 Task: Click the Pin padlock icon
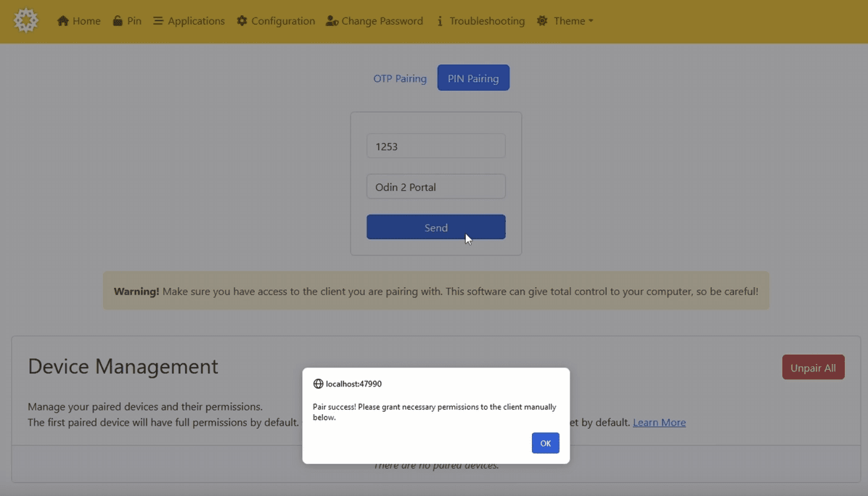click(x=118, y=21)
